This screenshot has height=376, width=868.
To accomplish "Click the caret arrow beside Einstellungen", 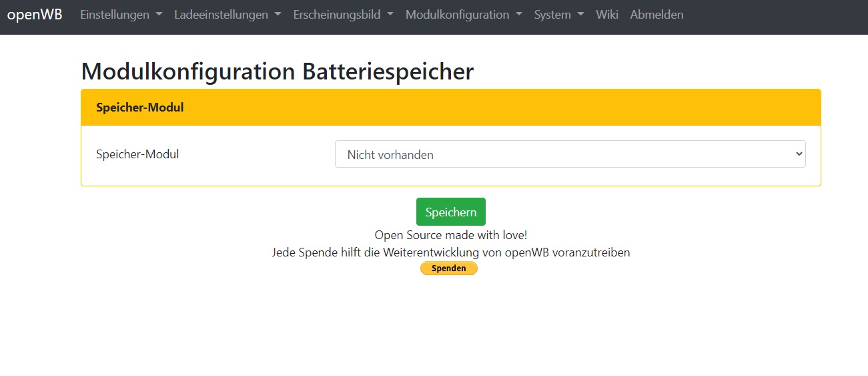I will tap(159, 15).
